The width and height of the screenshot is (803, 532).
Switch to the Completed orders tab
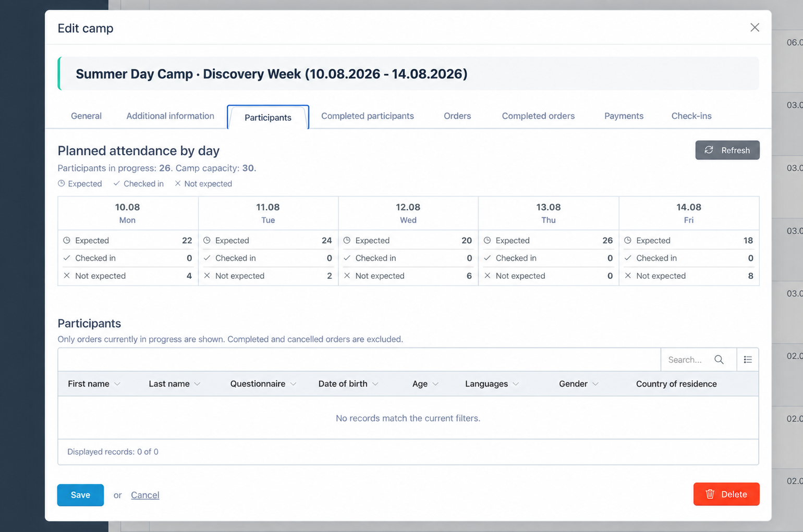tap(538, 116)
